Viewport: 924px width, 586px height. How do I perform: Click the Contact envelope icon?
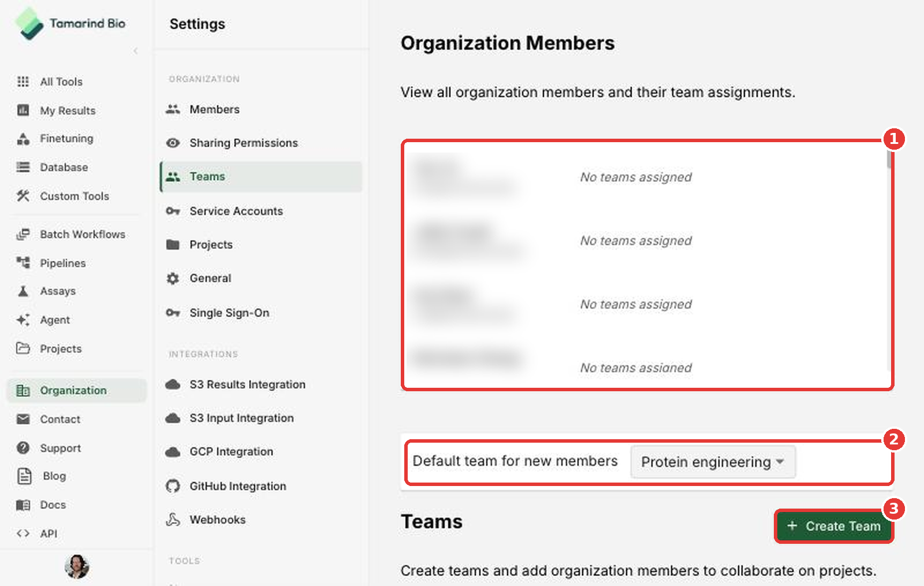[x=23, y=419]
